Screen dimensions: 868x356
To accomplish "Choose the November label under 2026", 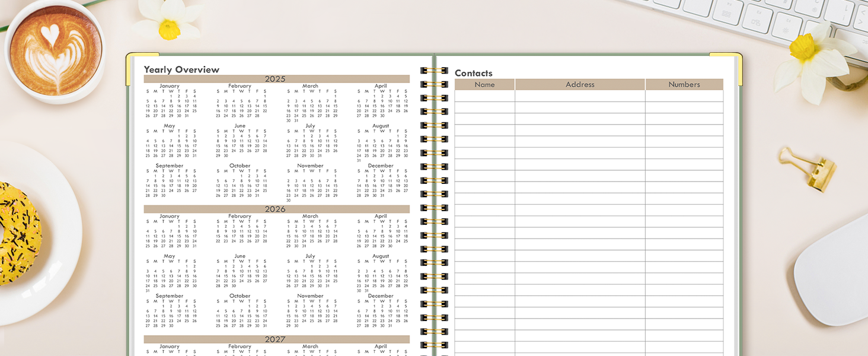I will coord(311,296).
